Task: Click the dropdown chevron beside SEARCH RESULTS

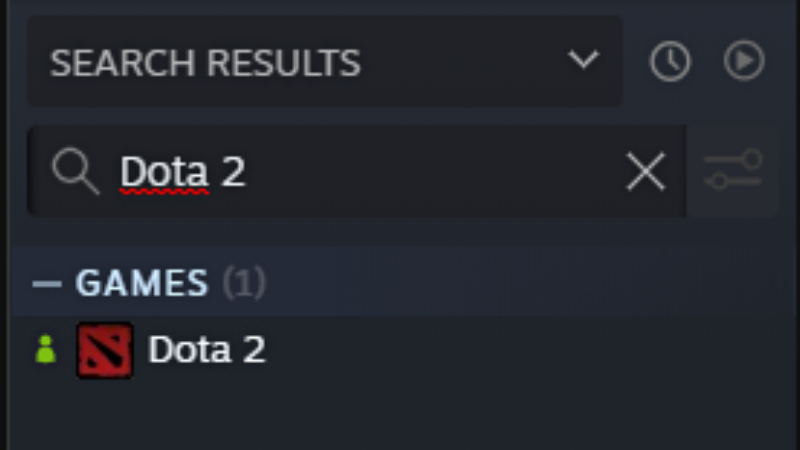Action: point(582,60)
